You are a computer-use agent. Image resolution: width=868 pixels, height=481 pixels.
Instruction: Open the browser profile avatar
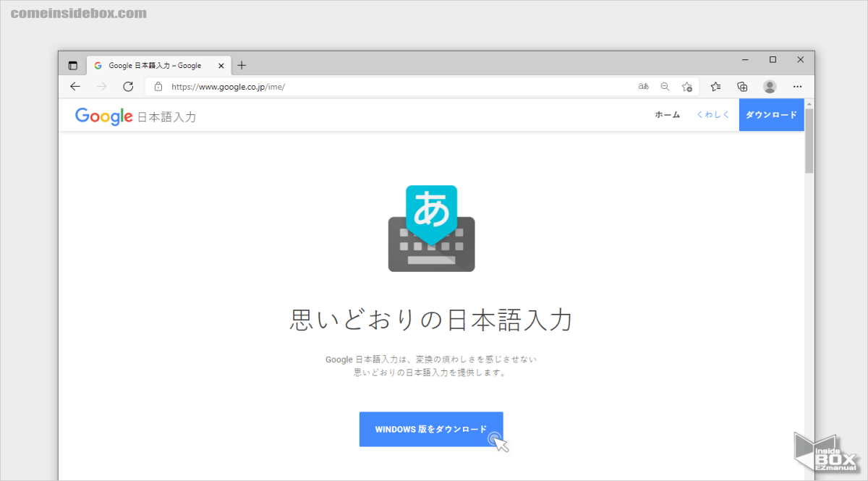769,86
